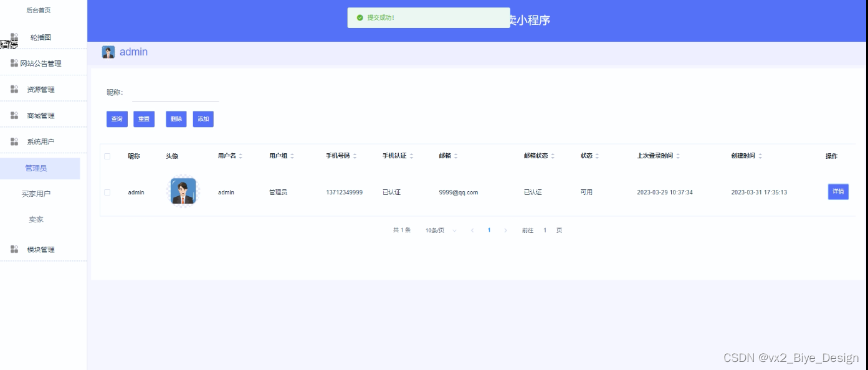Sort by 状态 column arrows
The width and height of the screenshot is (868, 370).
597,156
